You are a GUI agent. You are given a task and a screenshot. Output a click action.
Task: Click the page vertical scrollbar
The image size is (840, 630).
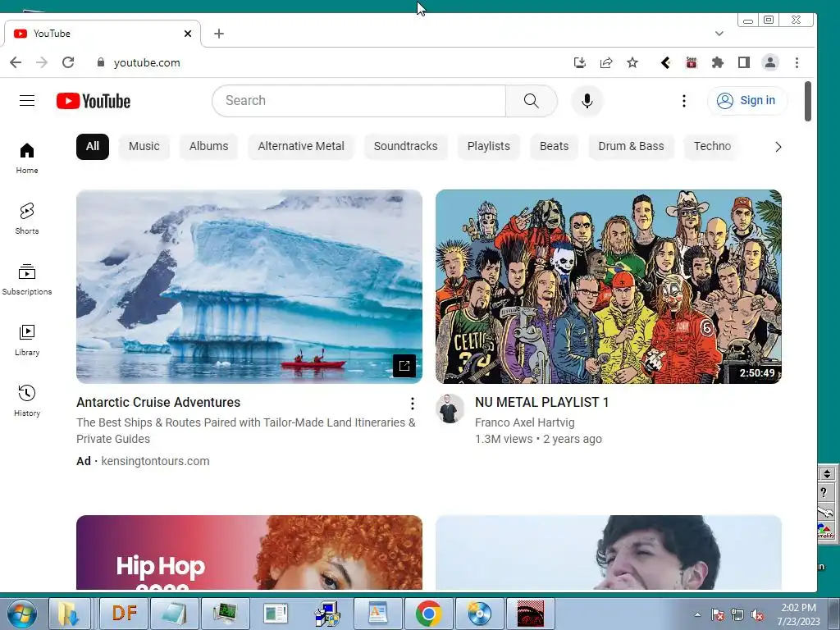click(x=808, y=101)
